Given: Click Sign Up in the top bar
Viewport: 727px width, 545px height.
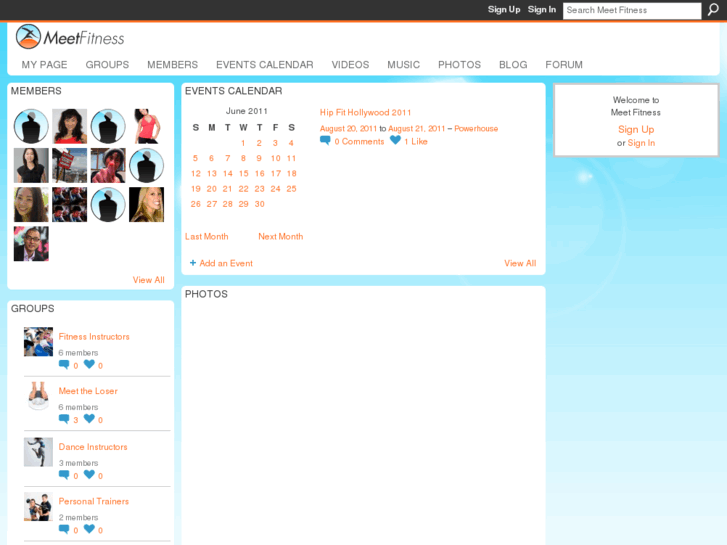Looking at the screenshot, I should coord(504,10).
